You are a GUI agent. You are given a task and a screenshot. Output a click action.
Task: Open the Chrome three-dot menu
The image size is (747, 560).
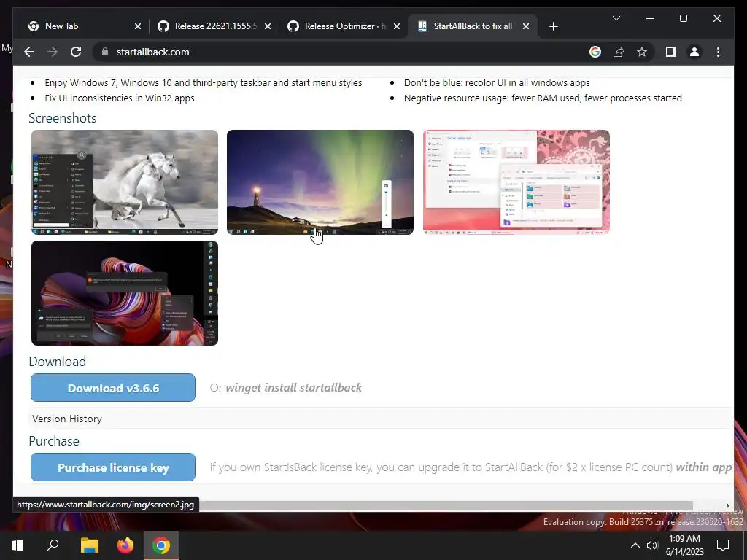[718, 52]
